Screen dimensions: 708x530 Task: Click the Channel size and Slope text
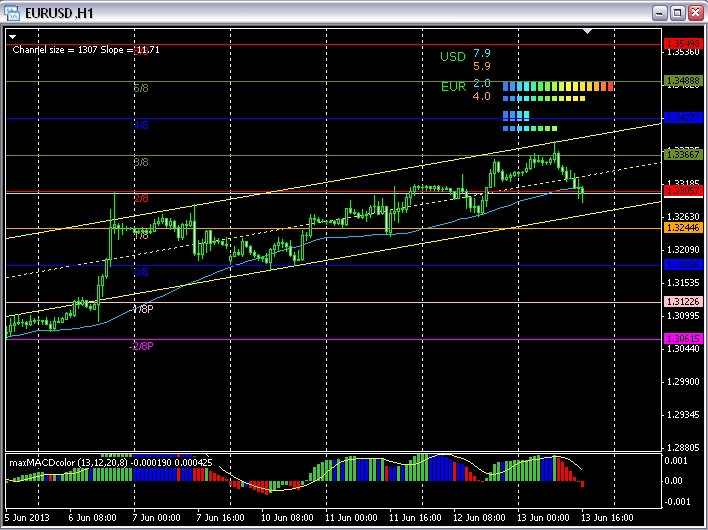coord(86,50)
